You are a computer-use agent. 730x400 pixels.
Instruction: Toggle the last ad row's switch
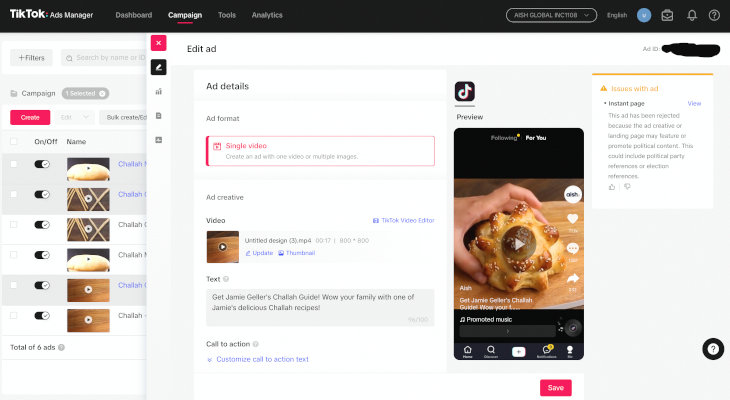click(43, 316)
